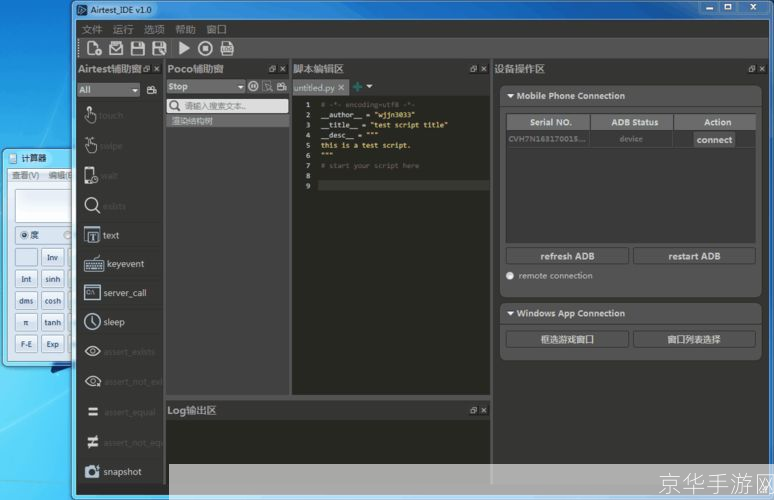
Task: Select the snapshot command
Action: (x=113, y=471)
